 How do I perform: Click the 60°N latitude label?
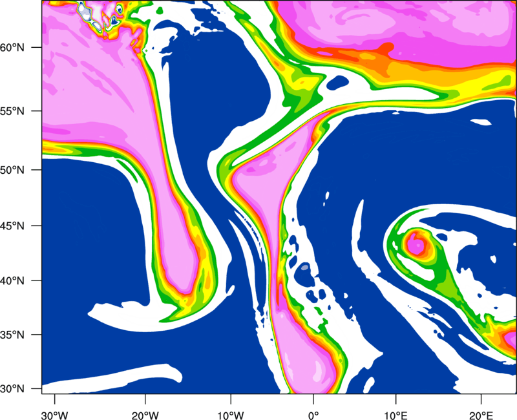point(12,47)
